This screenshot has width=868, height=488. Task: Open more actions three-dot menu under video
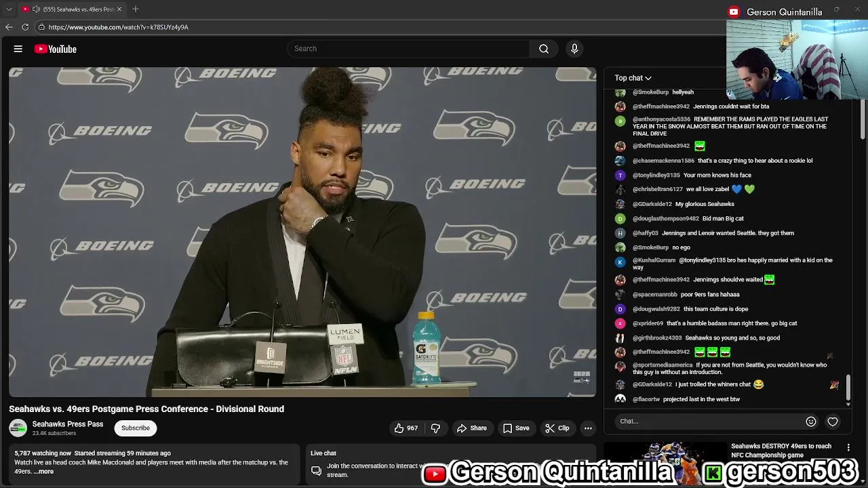coord(588,428)
